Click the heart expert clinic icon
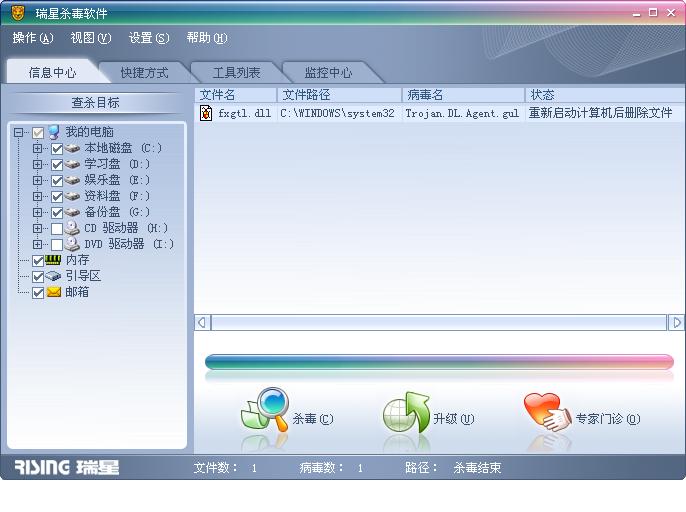Image resolution: width=686 pixels, height=512 pixels. (x=547, y=411)
